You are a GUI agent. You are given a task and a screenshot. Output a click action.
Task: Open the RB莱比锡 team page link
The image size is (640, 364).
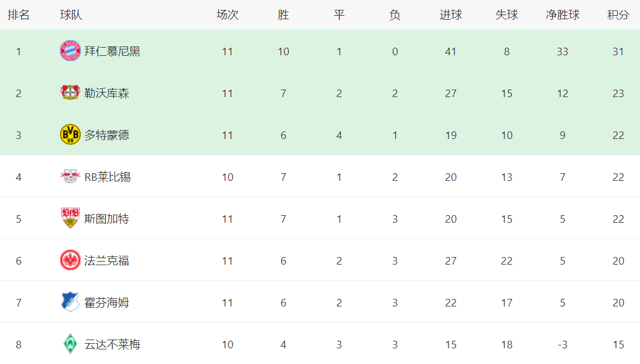pyautogui.click(x=108, y=177)
